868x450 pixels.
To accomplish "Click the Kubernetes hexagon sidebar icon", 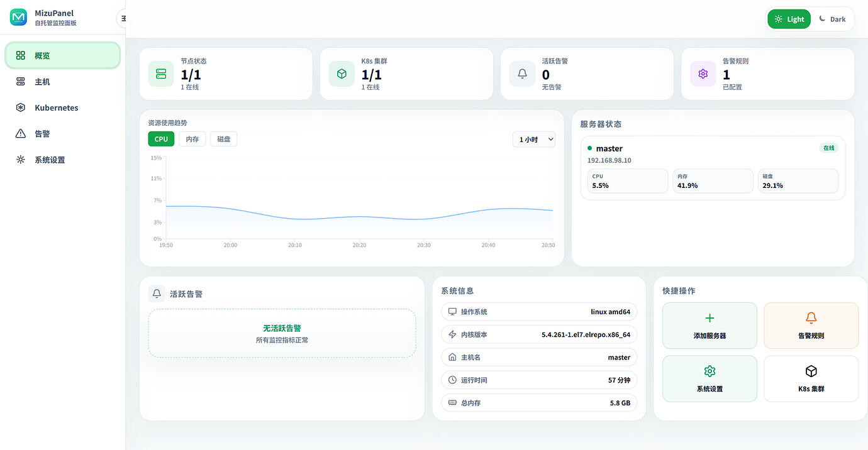I will 21,107.
